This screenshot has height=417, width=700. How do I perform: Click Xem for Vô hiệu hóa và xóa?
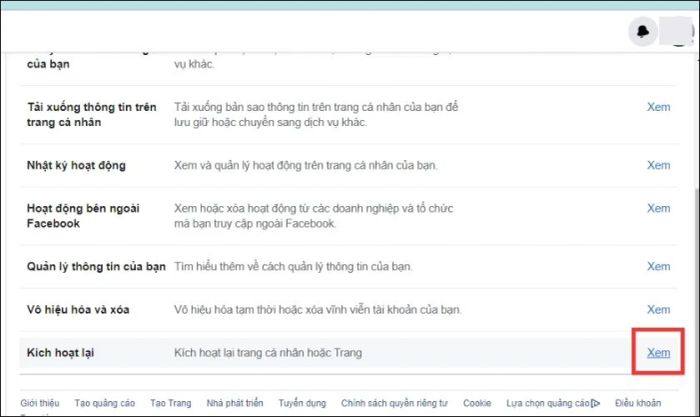658,309
